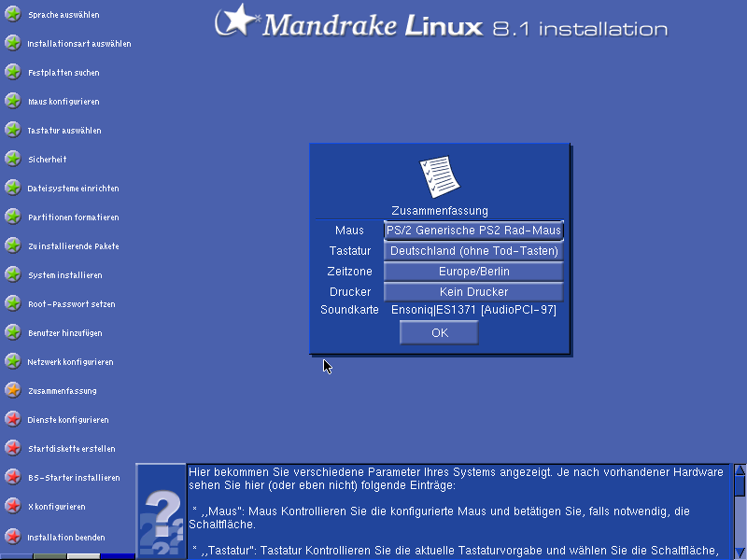Open the Maus konfigurieren step star icon
Viewport: 747px width, 560px height.
click(x=13, y=101)
